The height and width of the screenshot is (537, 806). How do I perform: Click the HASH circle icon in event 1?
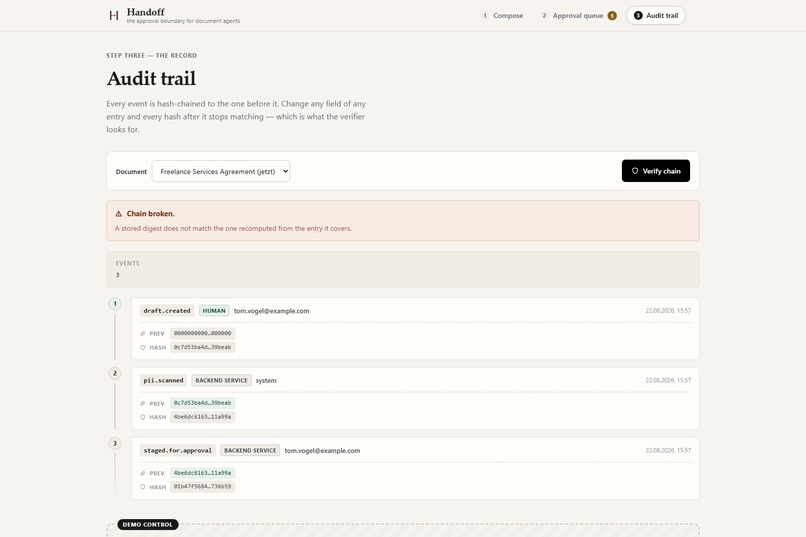pos(143,347)
